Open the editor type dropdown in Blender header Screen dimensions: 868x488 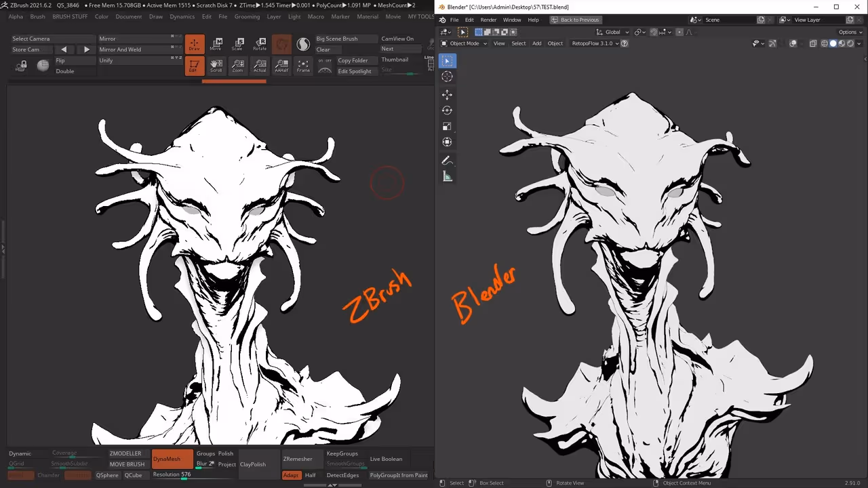[x=447, y=32]
